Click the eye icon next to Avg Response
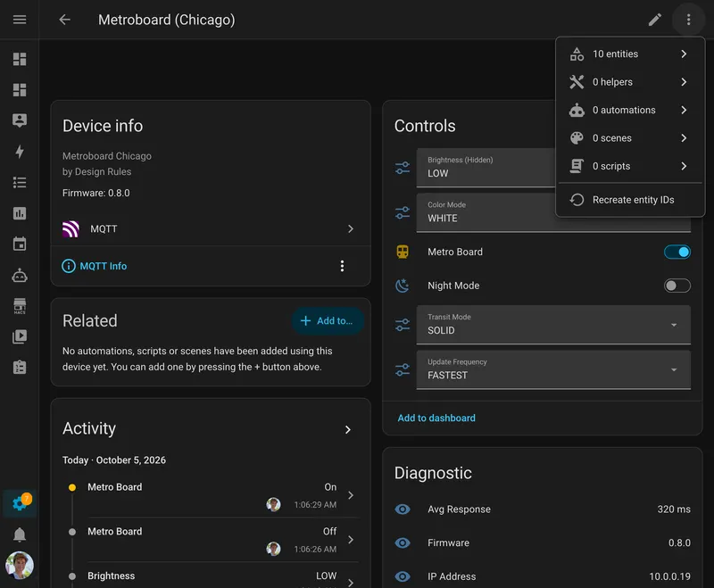The height and width of the screenshot is (588, 714). click(x=403, y=509)
